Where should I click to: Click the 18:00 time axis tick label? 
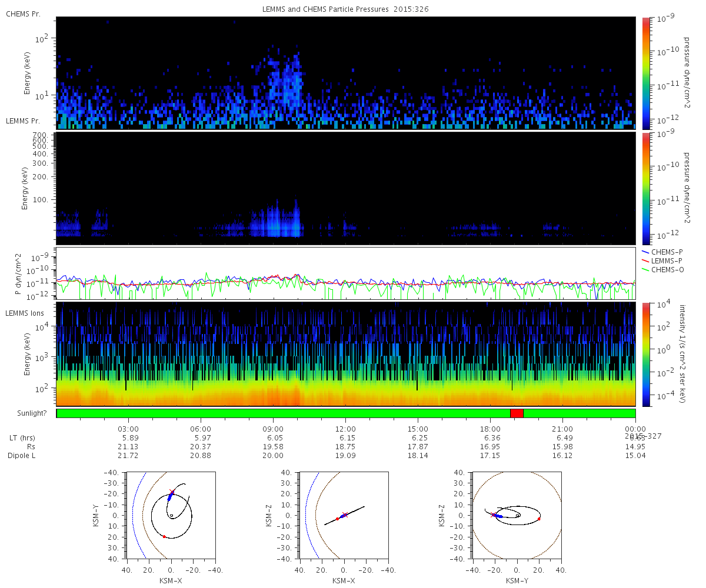(490, 429)
